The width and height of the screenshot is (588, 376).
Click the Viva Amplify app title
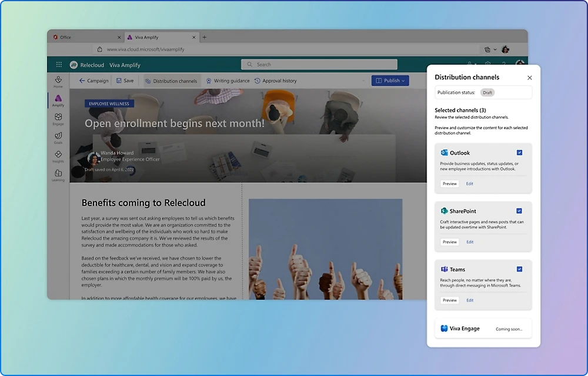(125, 65)
